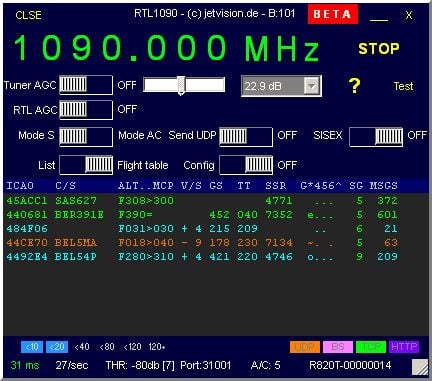The width and height of the screenshot is (432, 381).
Task: Click the purple HTTP indicator
Action: click(404, 347)
